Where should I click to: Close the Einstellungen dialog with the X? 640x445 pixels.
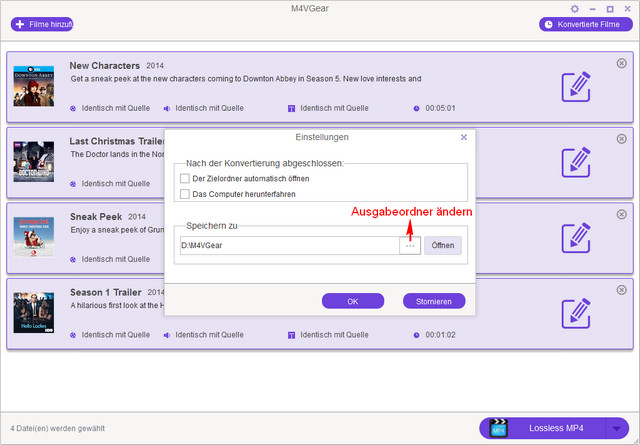coord(464,137)
